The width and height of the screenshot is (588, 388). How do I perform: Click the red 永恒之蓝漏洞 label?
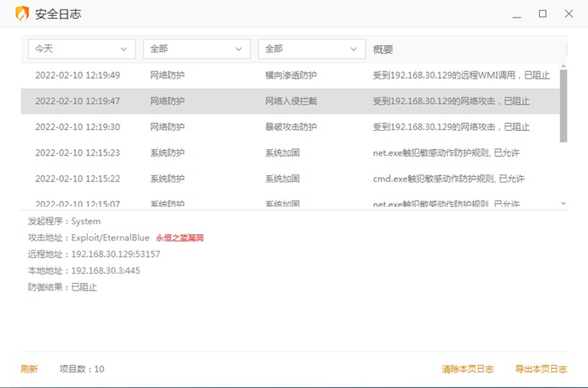click(x=180, y=237)
